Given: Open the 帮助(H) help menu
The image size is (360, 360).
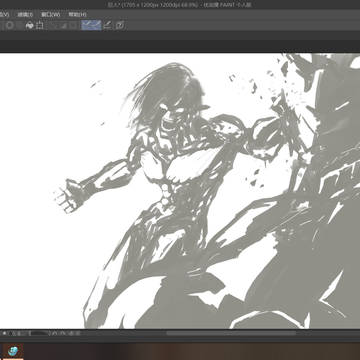Looking at the screenshot, I should [77, 14].
